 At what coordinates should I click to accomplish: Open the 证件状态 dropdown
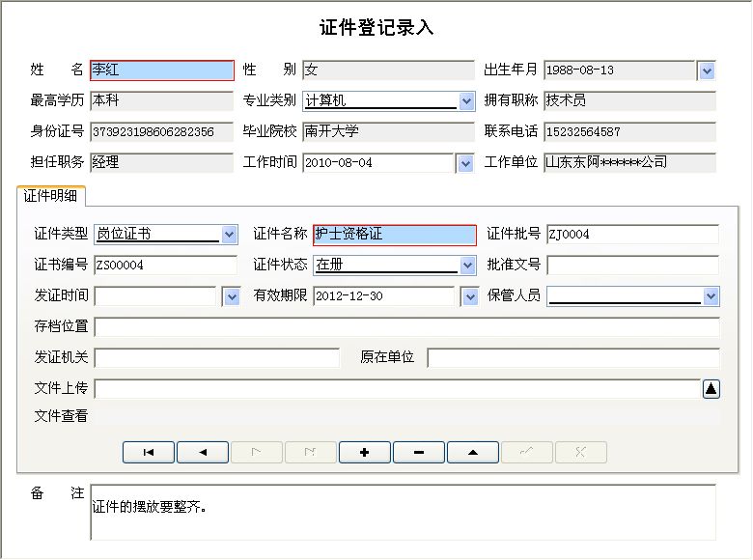pos(467,265)
